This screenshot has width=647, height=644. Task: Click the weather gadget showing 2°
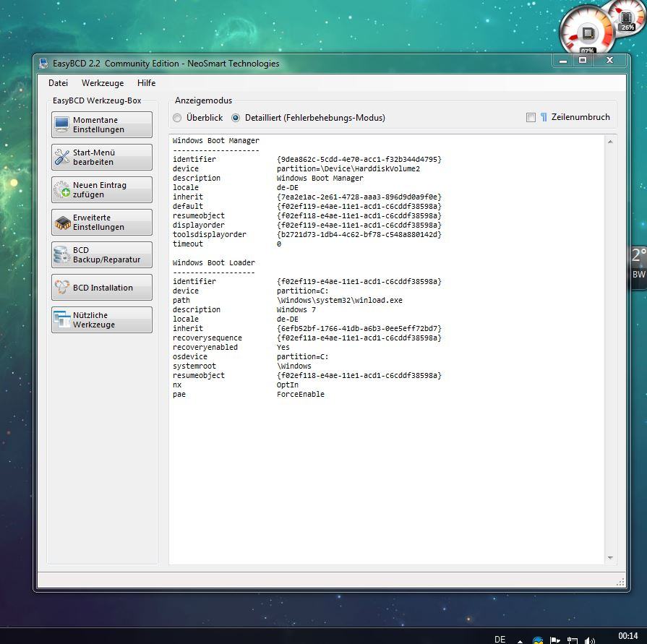638,267
